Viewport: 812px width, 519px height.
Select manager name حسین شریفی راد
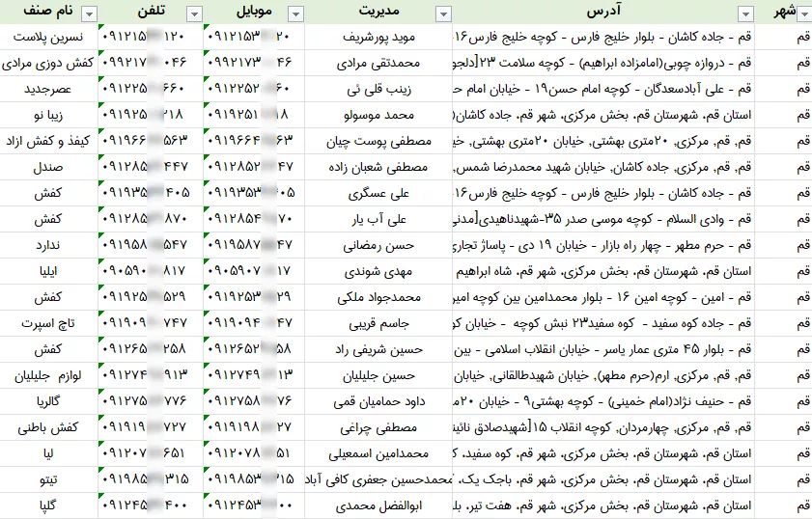click(378, 349)
